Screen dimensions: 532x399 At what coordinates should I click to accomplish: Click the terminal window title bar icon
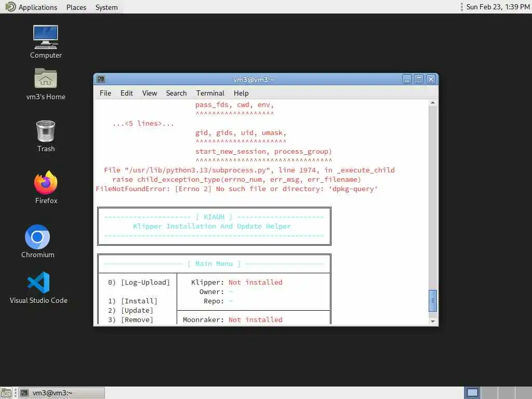(x=101, y=79)
